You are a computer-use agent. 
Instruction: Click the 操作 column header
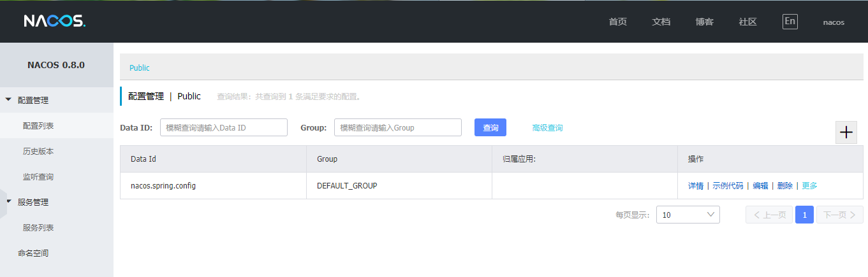pyautogui.click(x=770, y=159)
